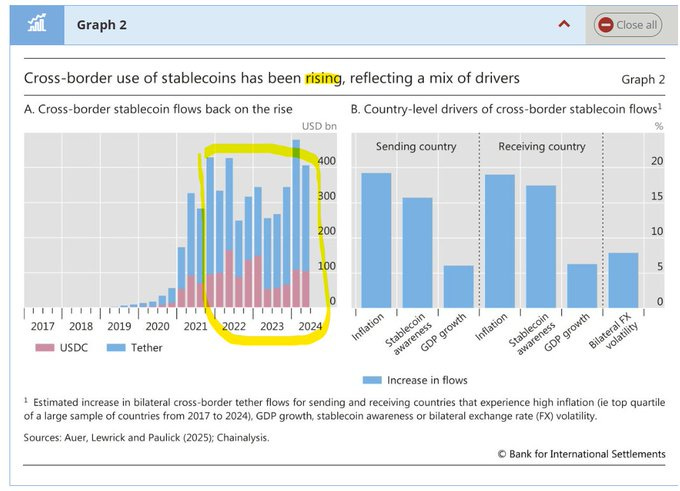Click the Increase in flows legend swatch
This screenshot has width=680, height=491.
tap(372, 380)
